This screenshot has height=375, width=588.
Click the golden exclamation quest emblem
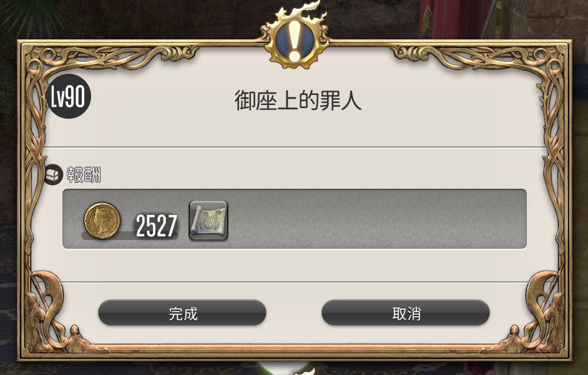295,40
